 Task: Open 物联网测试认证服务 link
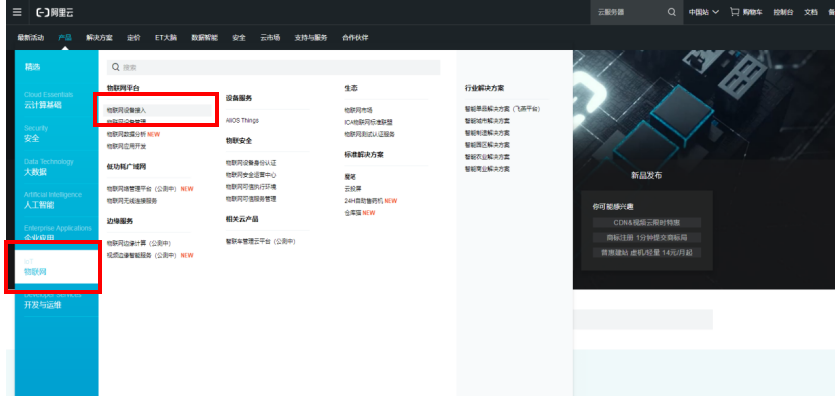point(370,134)
